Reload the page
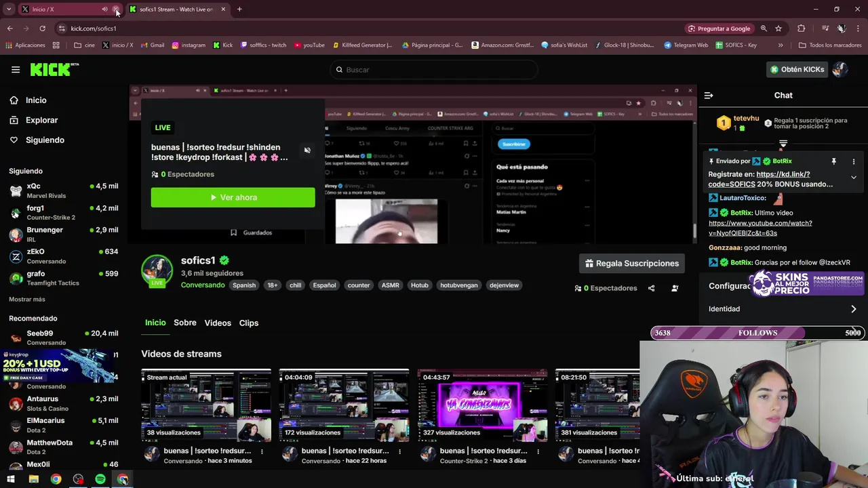The image size is (868, 488). click(42, 28)
